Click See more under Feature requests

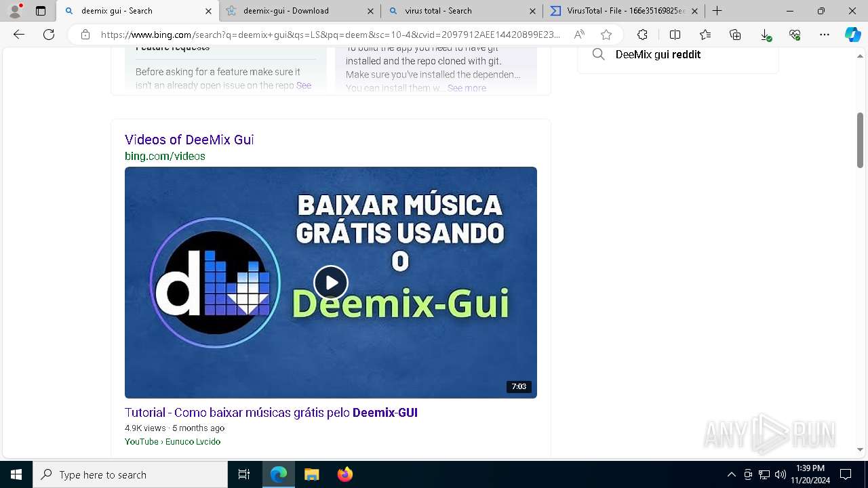point(304,85)
